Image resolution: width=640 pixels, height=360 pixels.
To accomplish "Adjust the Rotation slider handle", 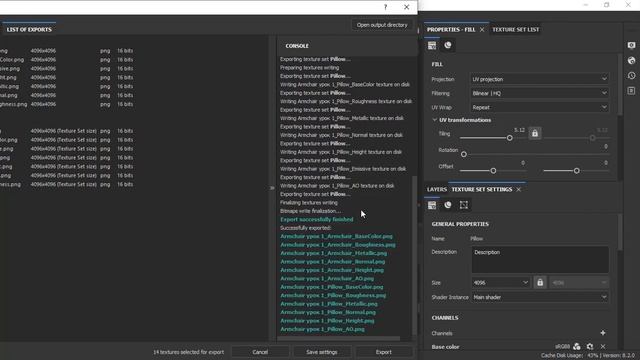I will (464, 154).
